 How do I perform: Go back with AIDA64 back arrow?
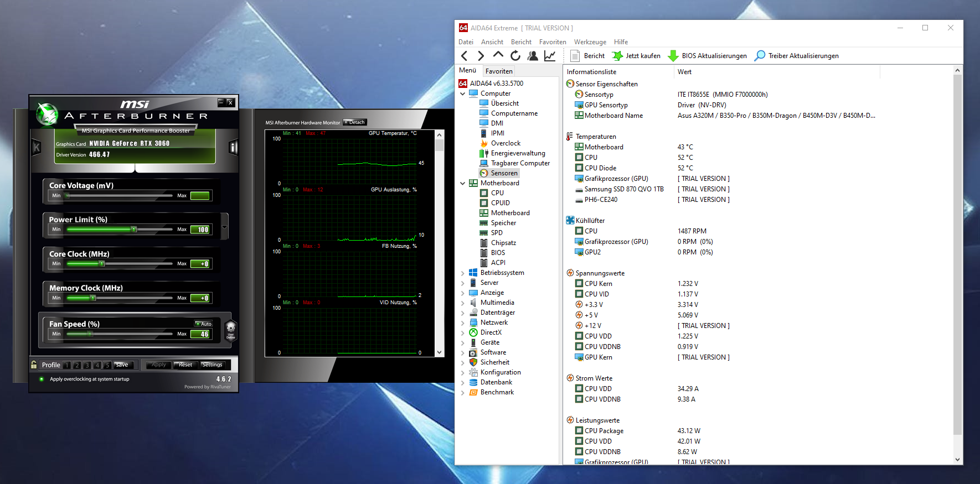(x=465, y=55)
